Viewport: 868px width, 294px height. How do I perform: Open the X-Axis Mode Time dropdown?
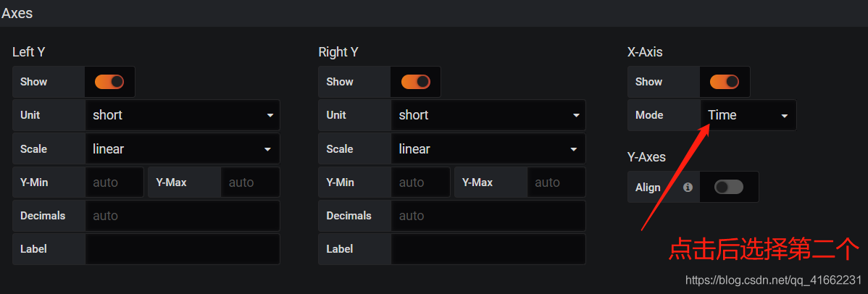click(x=748, y=115)
